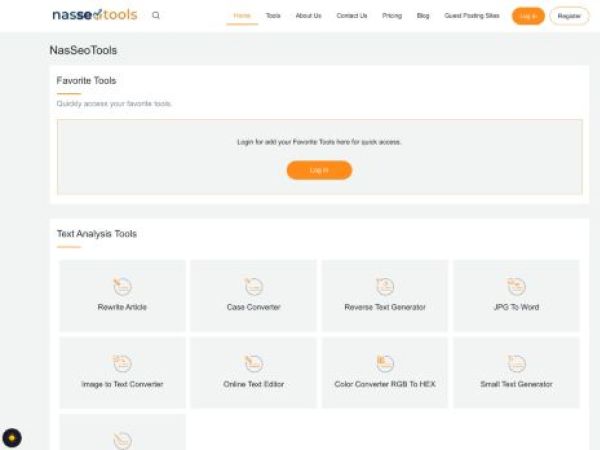
Task: Open the Small Text Generator label
Action: click(x=516, y=384)
